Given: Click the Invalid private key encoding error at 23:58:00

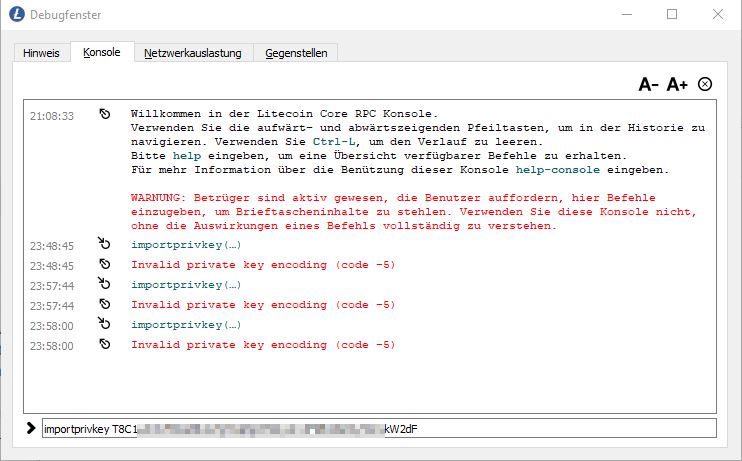Looking at the screenshot, I should click(x=263, y=345).
